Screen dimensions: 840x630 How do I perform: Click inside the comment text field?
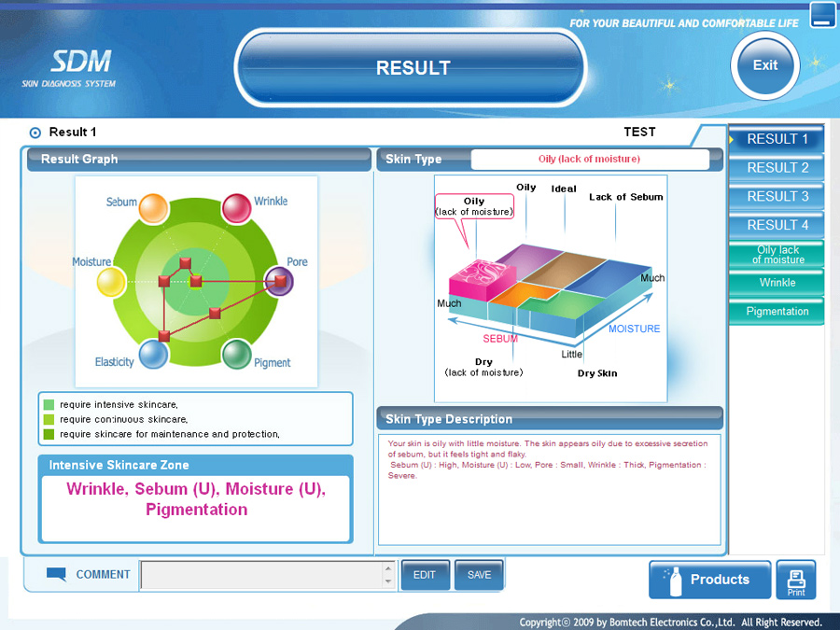[x=261, y=575]
